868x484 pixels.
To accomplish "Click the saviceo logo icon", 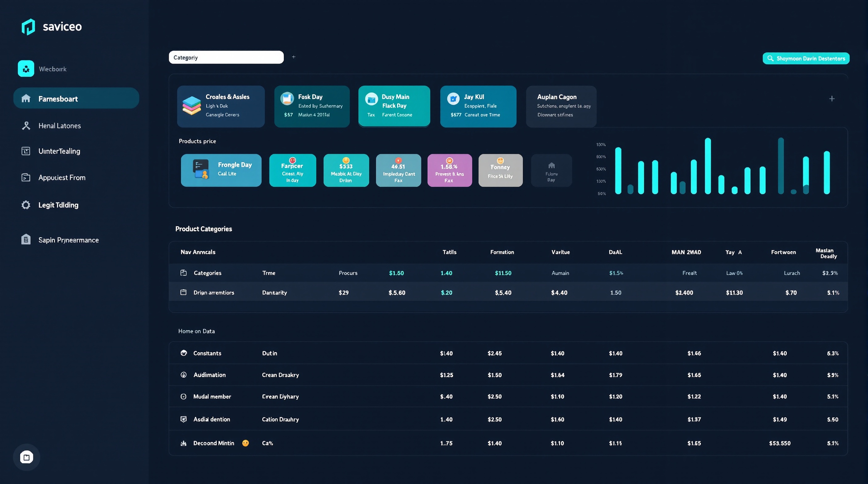I will point(28,26).
